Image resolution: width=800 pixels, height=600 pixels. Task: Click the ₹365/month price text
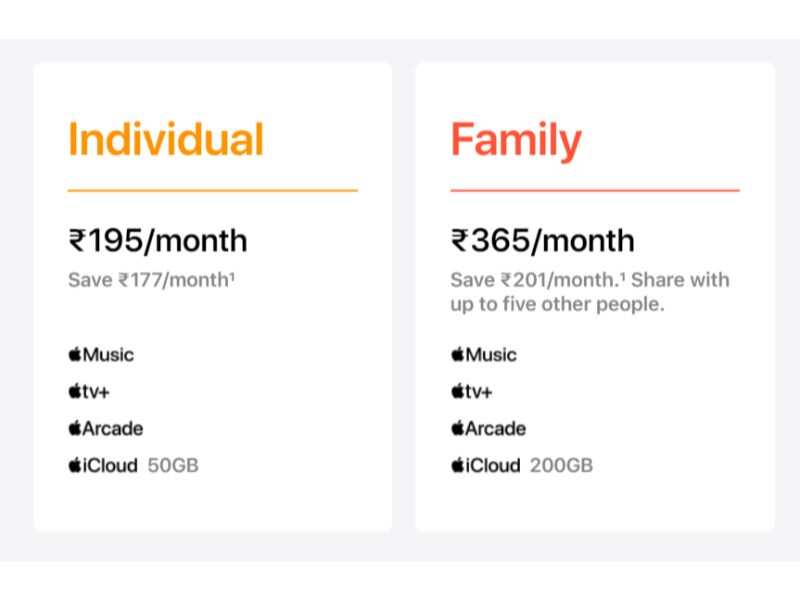(x=543, y=241)
